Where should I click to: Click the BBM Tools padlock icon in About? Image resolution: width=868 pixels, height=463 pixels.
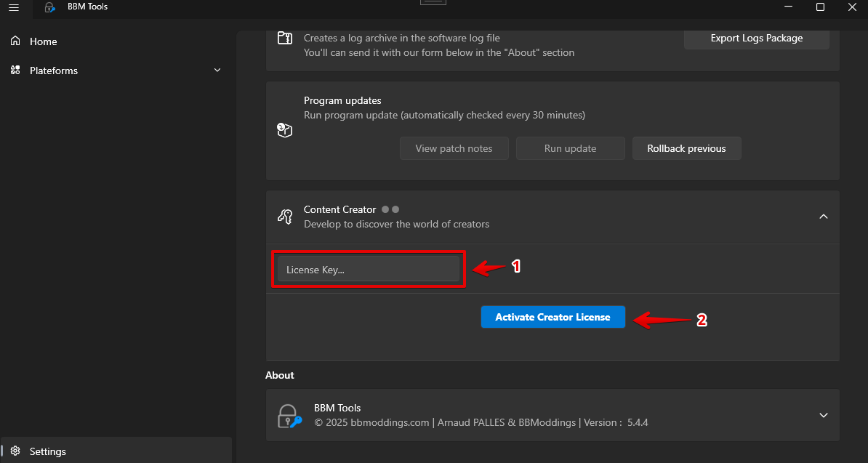click(x=289, y=416)
